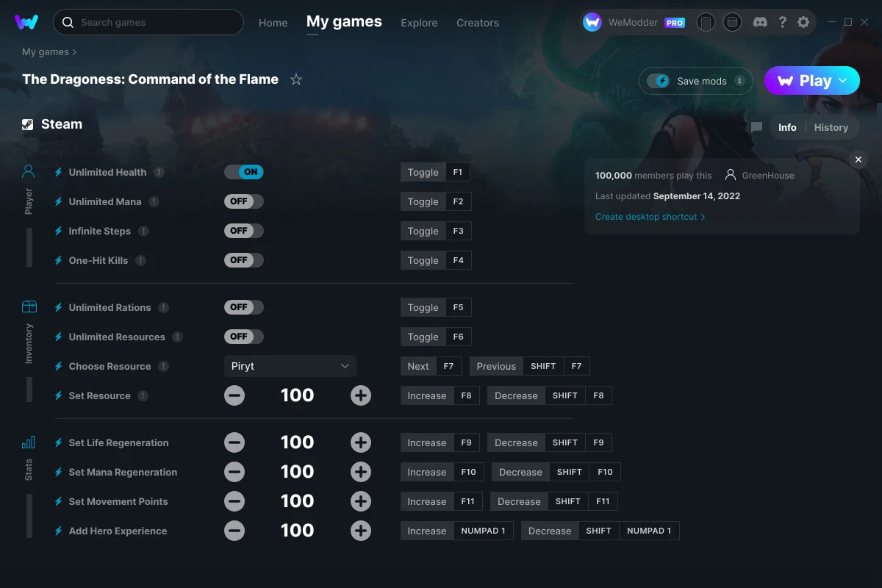
Task: Enable the Unlimited Rations toggle
Action: tap(244, 307)
